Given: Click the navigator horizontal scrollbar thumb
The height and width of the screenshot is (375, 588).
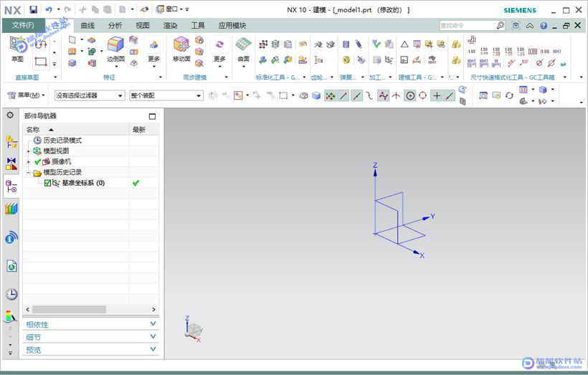Looking at the screenshot, I should pyautogui.click(x=69, y=309).
